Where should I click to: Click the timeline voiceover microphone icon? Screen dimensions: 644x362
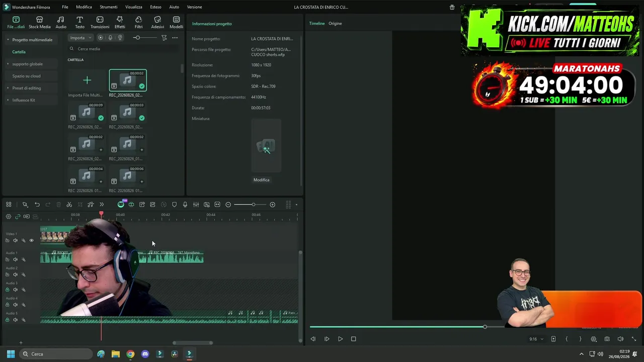coord(185,205)
